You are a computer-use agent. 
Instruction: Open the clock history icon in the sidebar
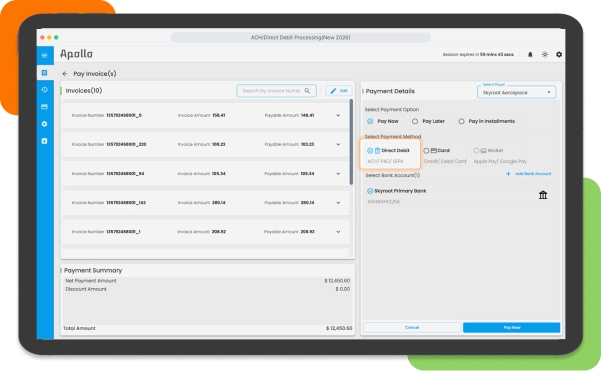coord(44,89)
